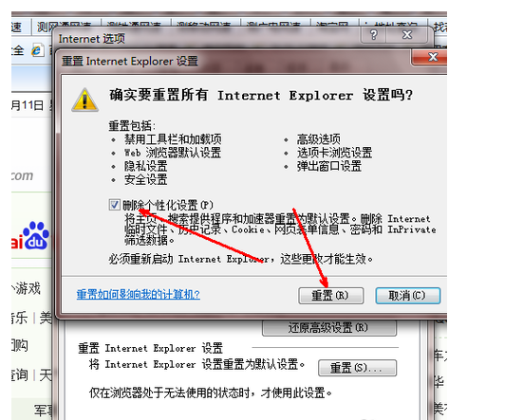Viewport: 523px width, 420px height.
Task: Confirm with the 重置(R) button
Action: [x=330, y=296]
